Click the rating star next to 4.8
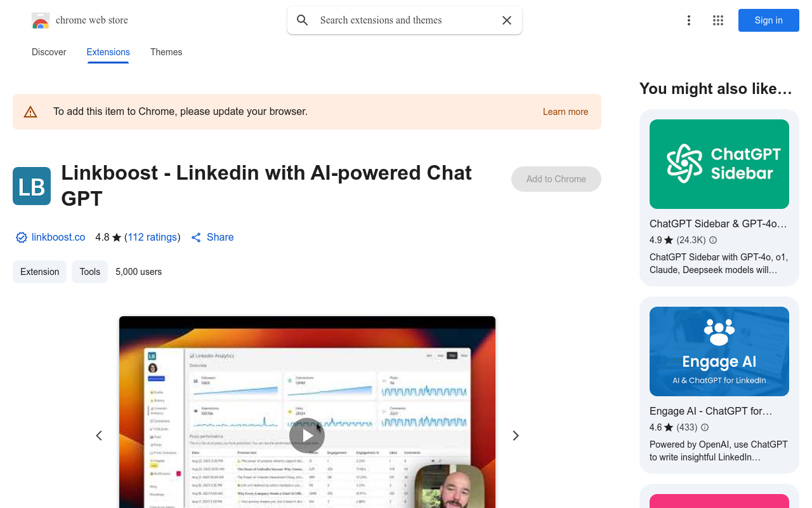Viewport: 812px width, 508px height. pyautogui.click(x=117, y=237)
